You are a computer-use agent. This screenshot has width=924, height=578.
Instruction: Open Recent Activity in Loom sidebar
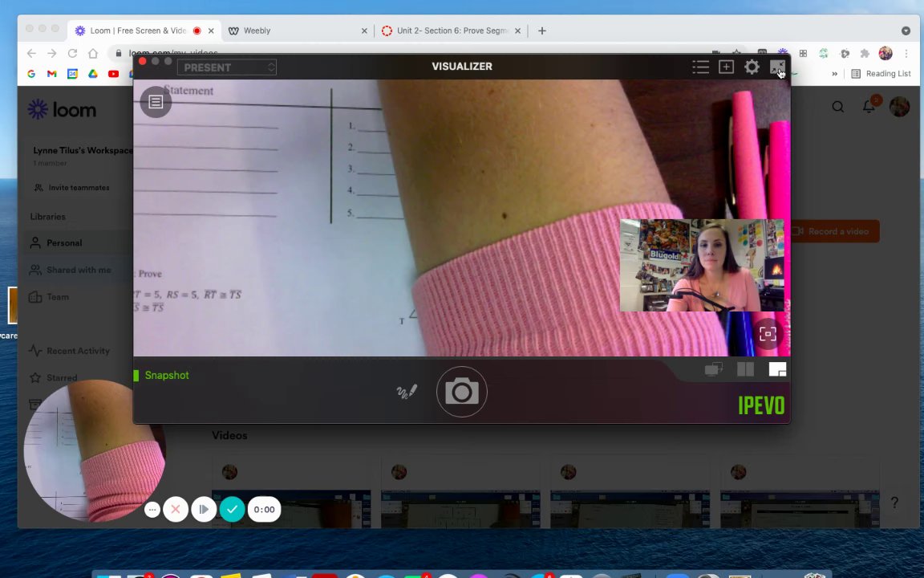(x=71, y=351)
